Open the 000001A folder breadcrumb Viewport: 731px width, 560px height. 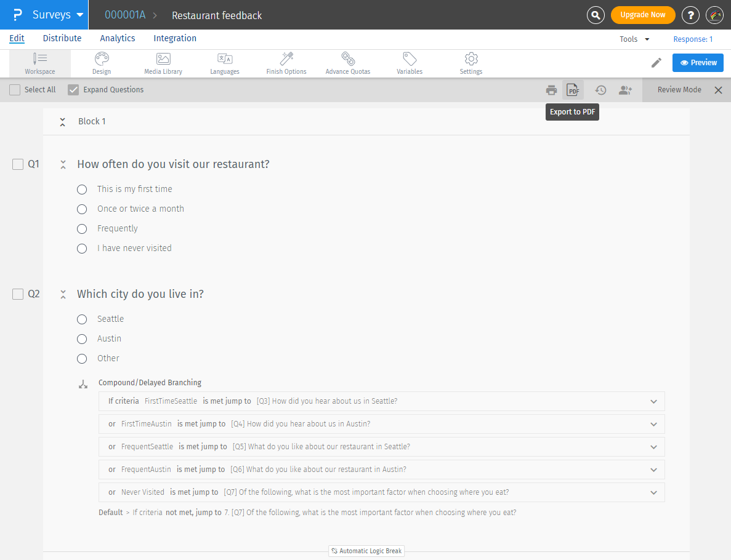click(x=125, y=15)
